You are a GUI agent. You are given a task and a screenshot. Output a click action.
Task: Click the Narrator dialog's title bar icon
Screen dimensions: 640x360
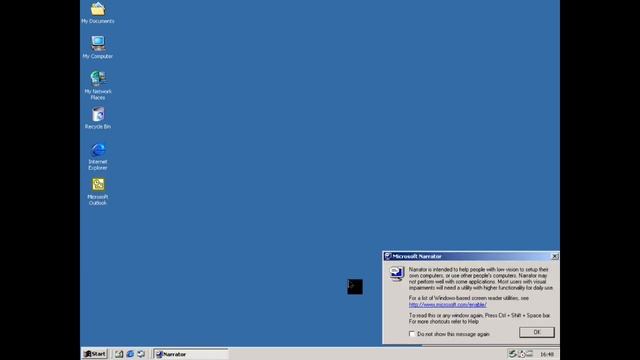click(x=388, y=256)
